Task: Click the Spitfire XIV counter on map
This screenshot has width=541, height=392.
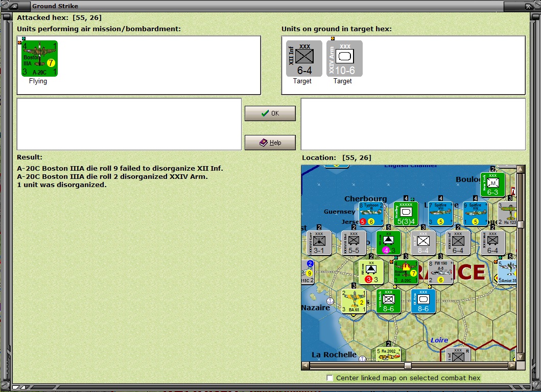Action: point(476,214)
